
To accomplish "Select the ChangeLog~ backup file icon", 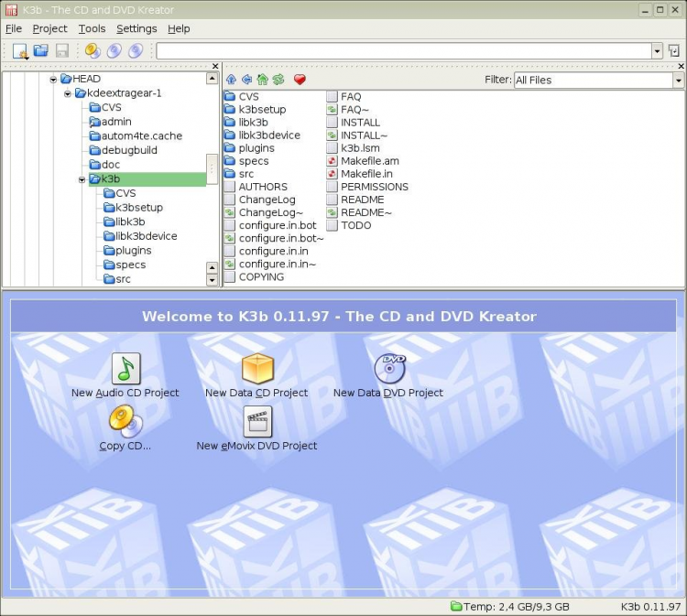I will point(230,212).
